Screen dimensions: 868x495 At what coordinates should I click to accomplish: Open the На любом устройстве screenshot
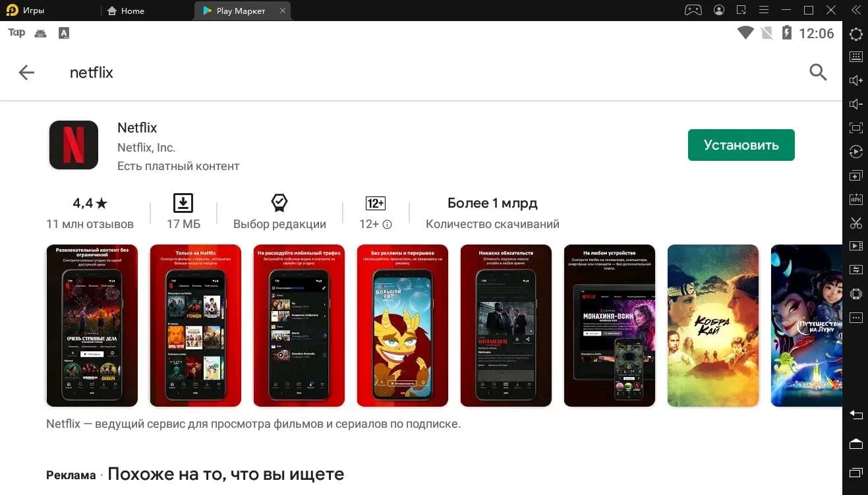[610, 326]
